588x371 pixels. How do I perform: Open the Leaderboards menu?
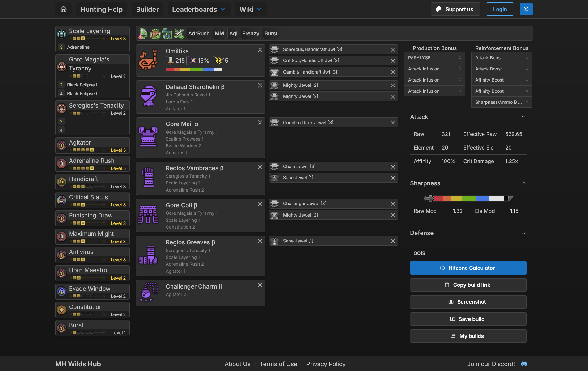(x=199, y=9)
